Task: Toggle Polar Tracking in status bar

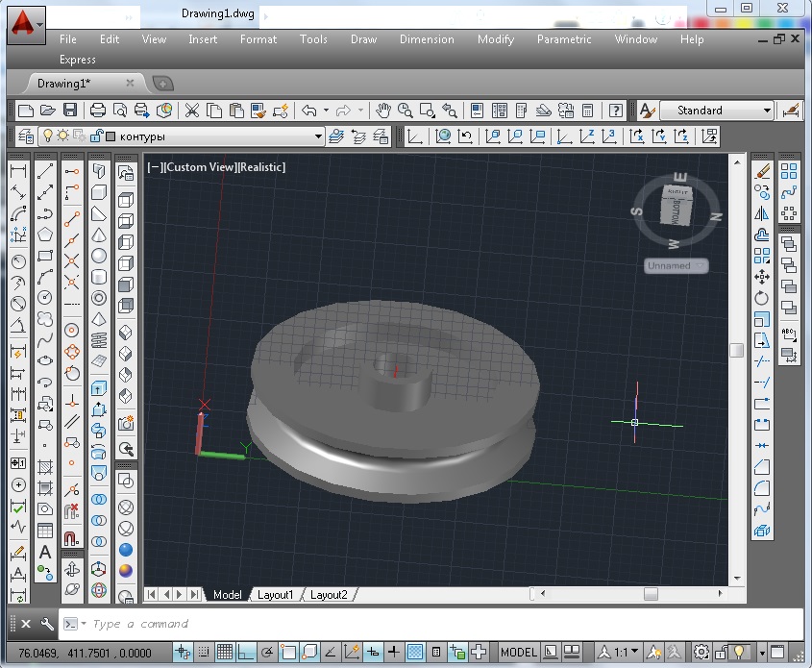Action: [x=267, y=652]
